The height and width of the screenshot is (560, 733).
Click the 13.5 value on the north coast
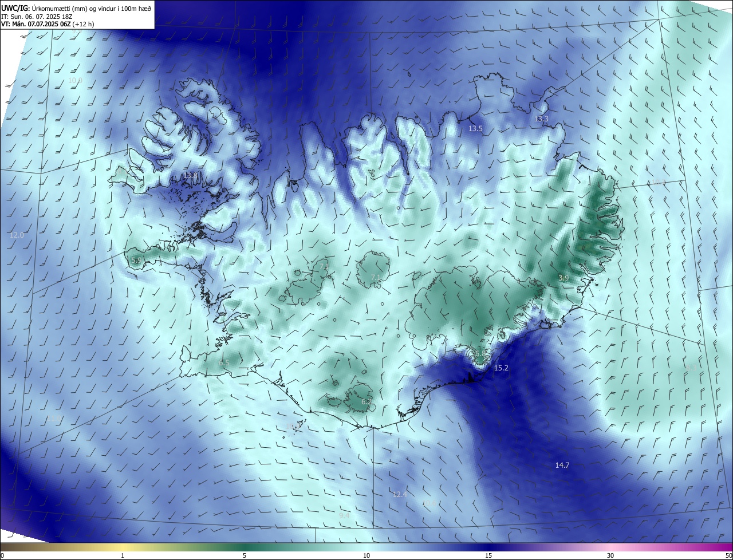pos(475,129)
